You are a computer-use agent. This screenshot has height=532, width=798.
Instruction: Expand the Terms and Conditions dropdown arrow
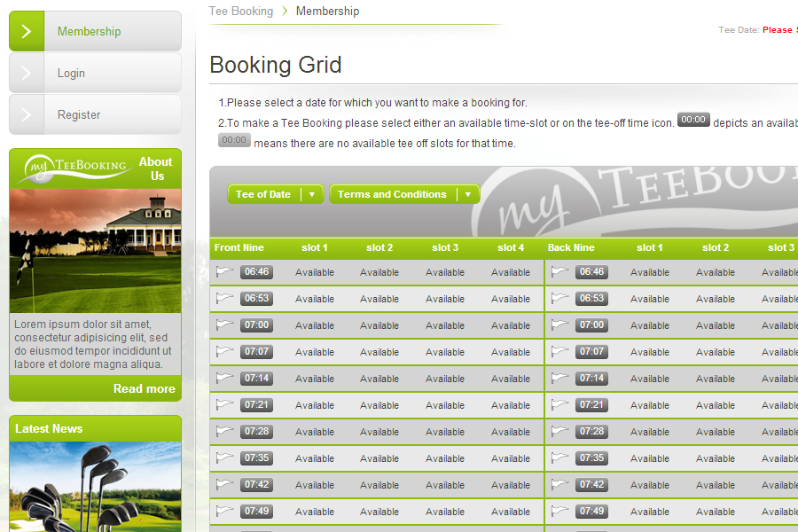pos(467,195)
